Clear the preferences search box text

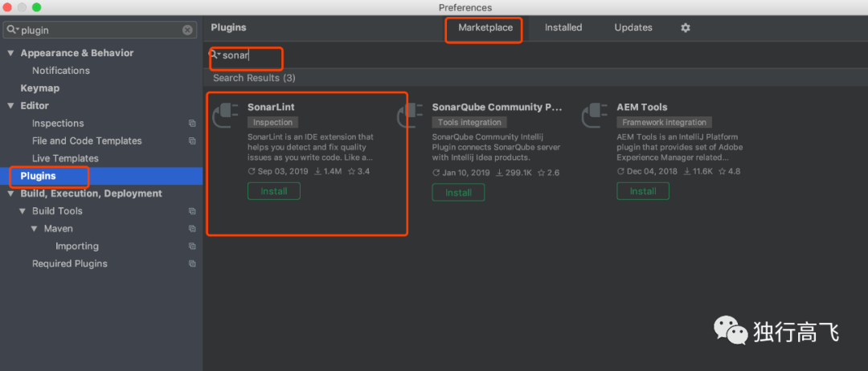187,30
